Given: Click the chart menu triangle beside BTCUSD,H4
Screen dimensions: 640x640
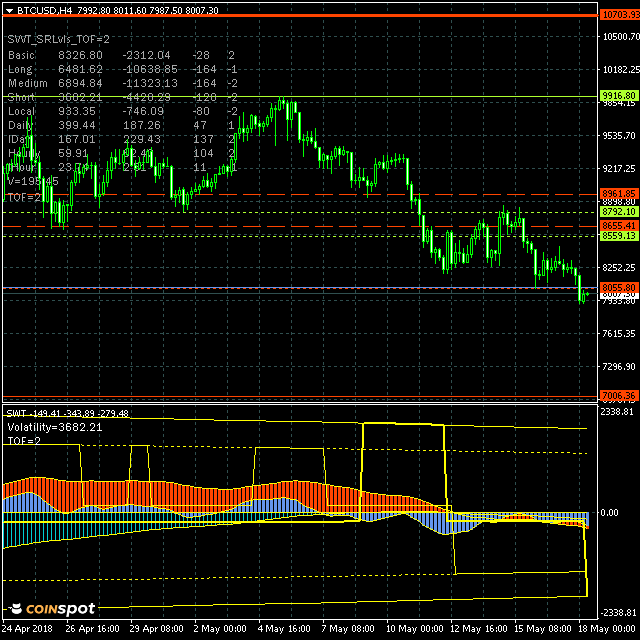Looking at the screenshot, I should pos(9,9).
